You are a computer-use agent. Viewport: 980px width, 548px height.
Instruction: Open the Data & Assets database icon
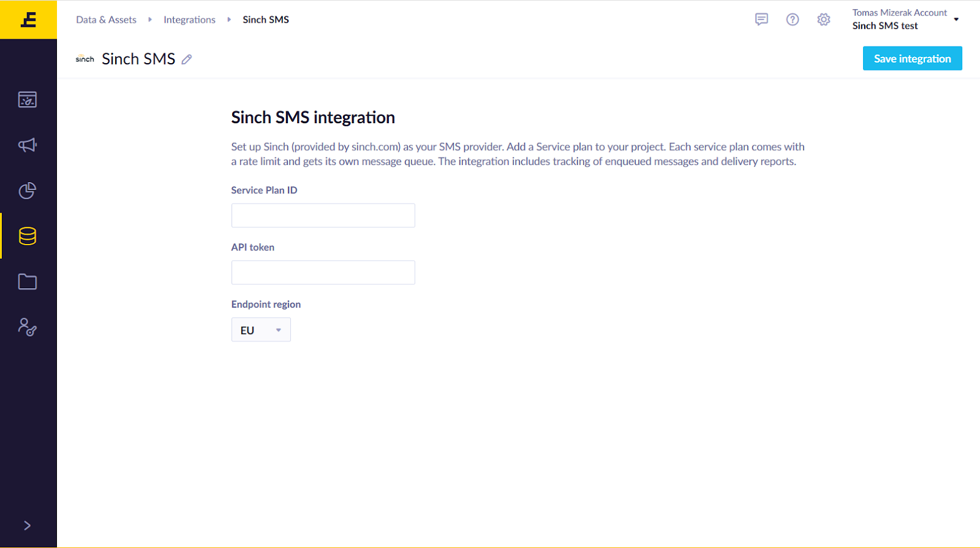(x=28, y=236)
